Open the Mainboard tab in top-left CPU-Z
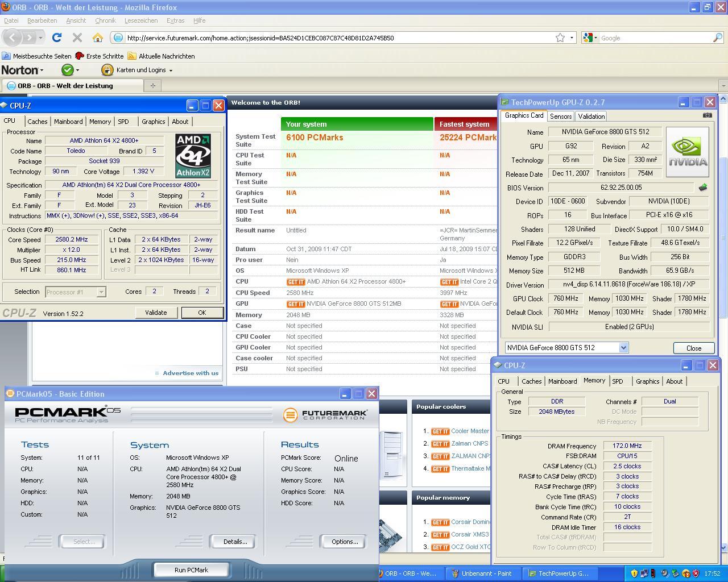This screenshot has width=728, height=582. [68, 122]
